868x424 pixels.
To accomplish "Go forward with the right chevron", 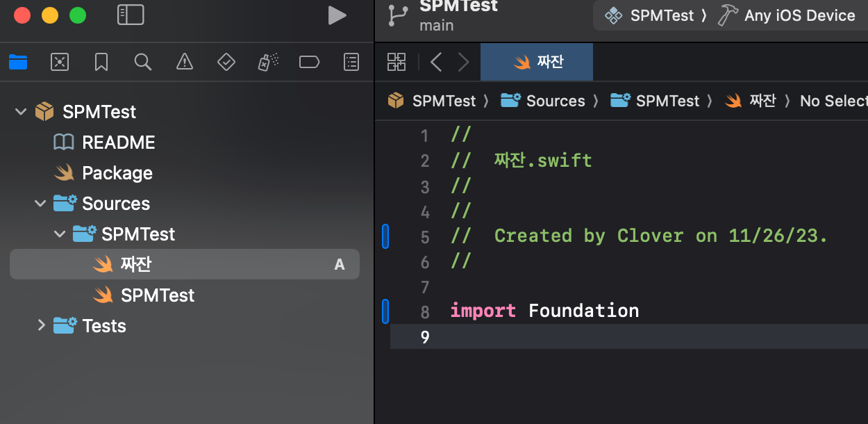I will click(x=464, y=62).
